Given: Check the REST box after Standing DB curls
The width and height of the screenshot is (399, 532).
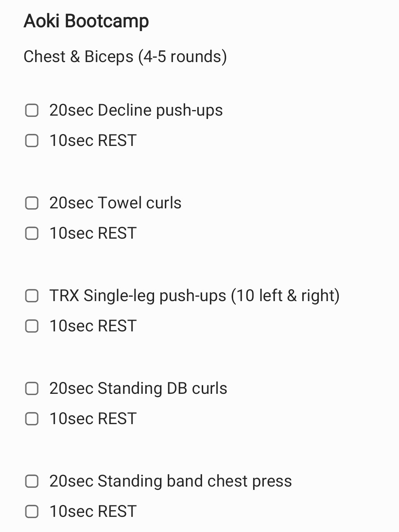Looking at the screenshot, I should coord(32,419).
